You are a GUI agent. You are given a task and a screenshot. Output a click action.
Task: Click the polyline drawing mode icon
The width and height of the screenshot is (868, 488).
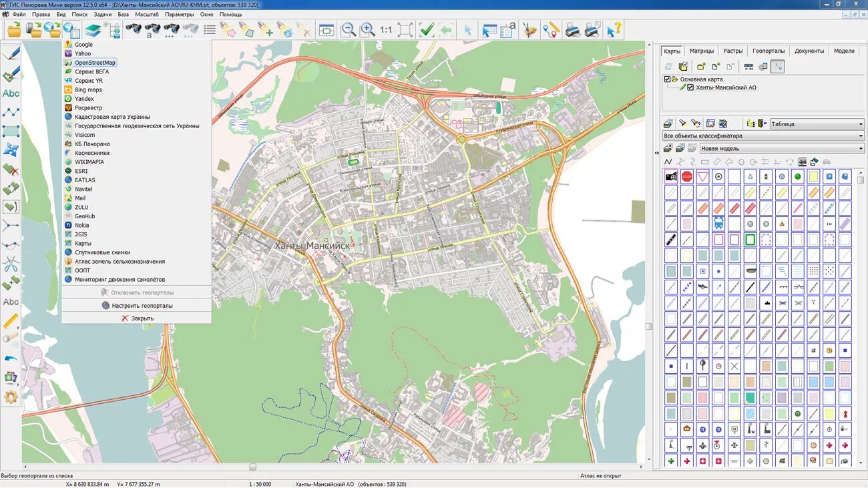[x=668, y=162]
